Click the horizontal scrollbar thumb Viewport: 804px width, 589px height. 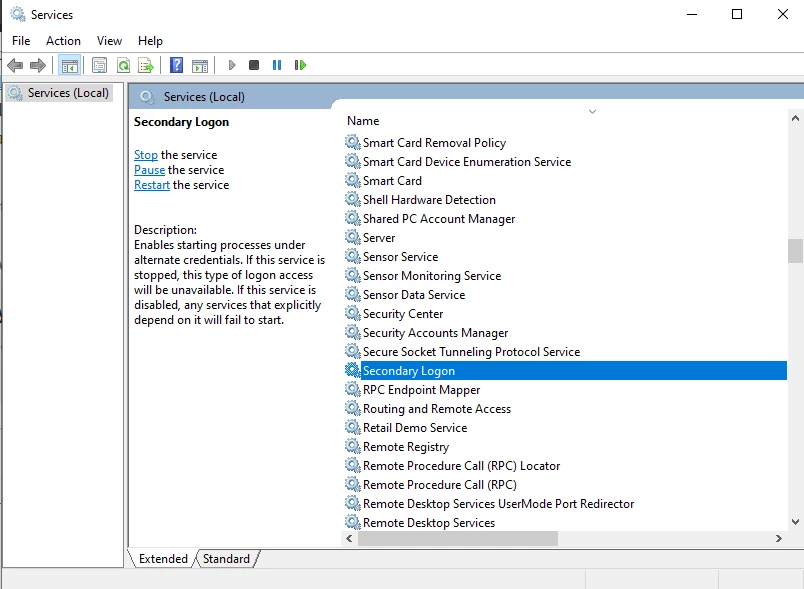457,538
